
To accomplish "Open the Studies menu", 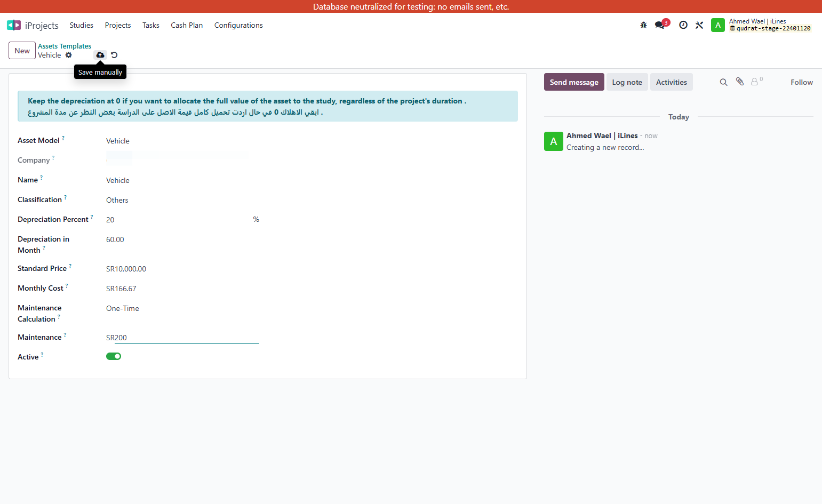I will (81, 25).
